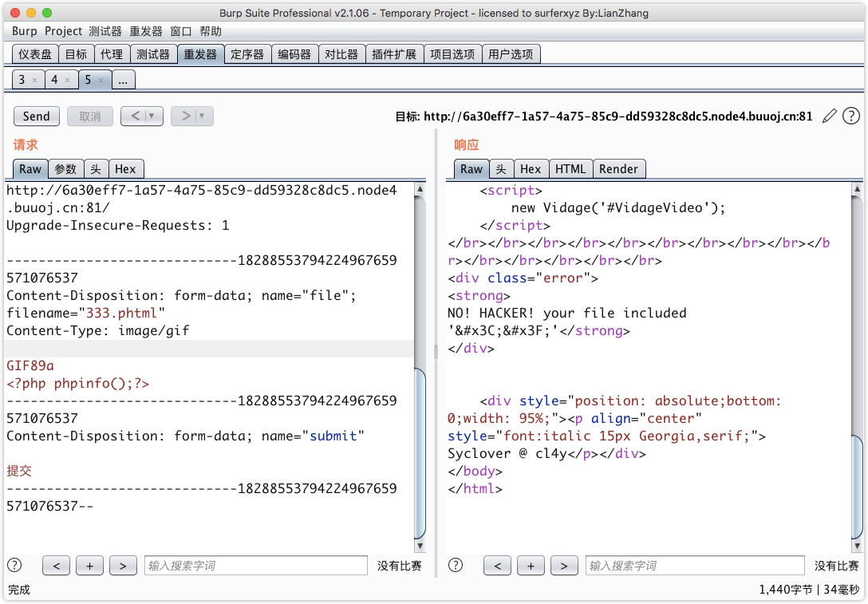Click next match arrow in request search
The image size is (868, 604).
123,566
